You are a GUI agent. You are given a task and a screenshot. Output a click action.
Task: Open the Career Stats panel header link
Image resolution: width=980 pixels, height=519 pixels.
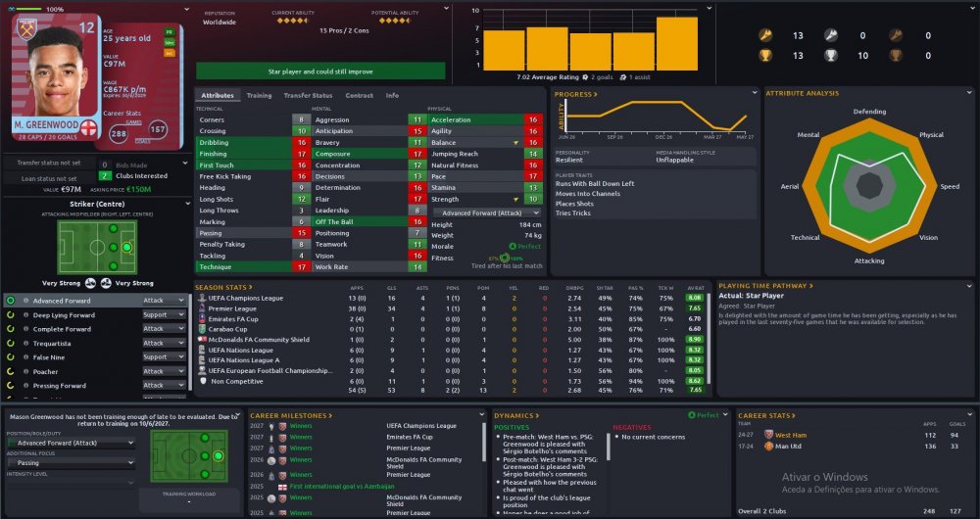[767, 415]
